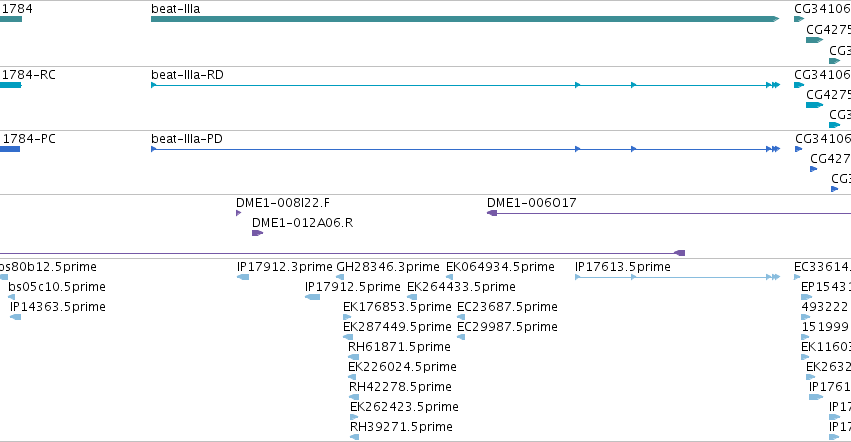This screenshot has height=442, width=851.
Task: Select bs80b12.5prime EST label
Action: tap(48, 267)
